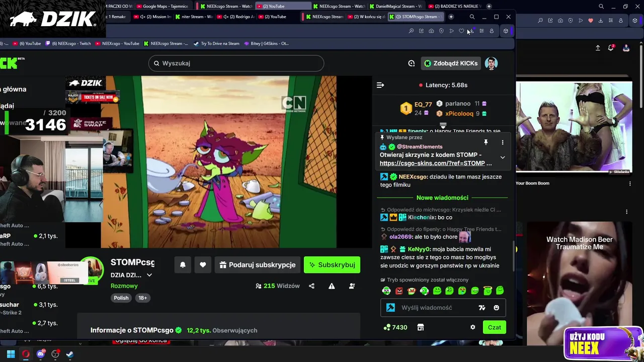
Task: Send the message with Czat button
Action: 494,327
